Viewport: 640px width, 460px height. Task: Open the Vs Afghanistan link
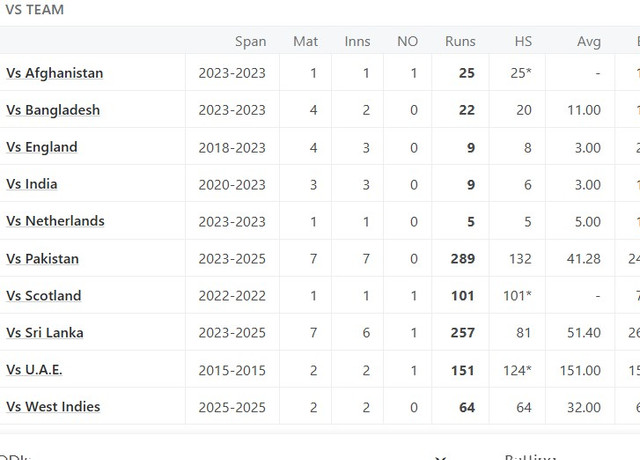[x=54, y=73]
